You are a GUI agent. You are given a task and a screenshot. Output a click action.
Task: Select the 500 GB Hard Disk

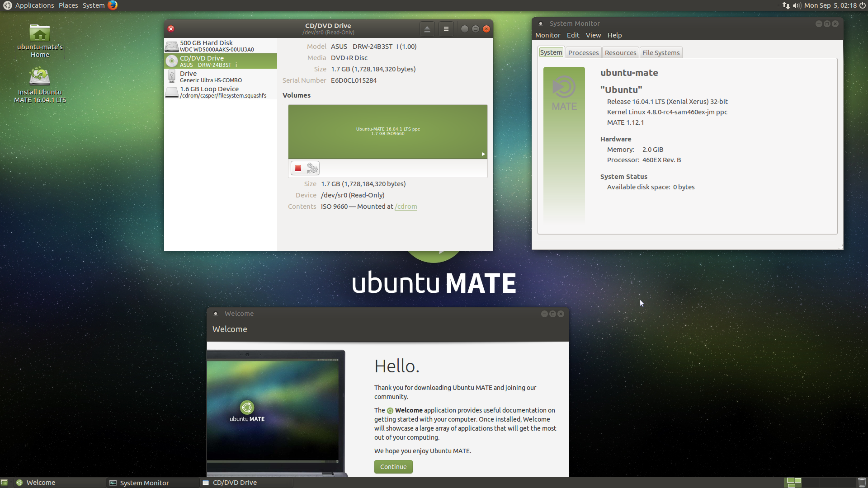coord(221,46)
